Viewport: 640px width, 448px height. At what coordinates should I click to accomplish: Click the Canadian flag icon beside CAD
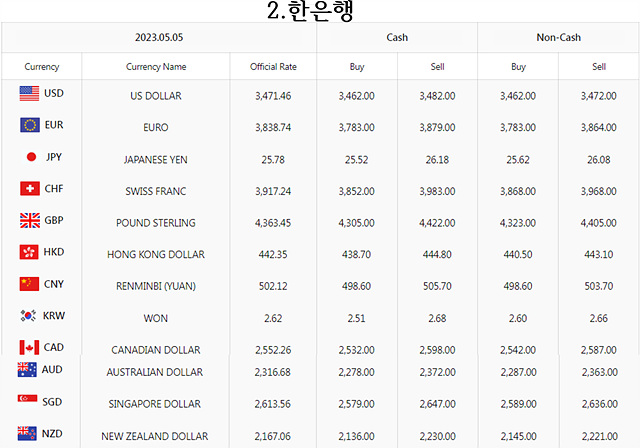coord(29,347)
